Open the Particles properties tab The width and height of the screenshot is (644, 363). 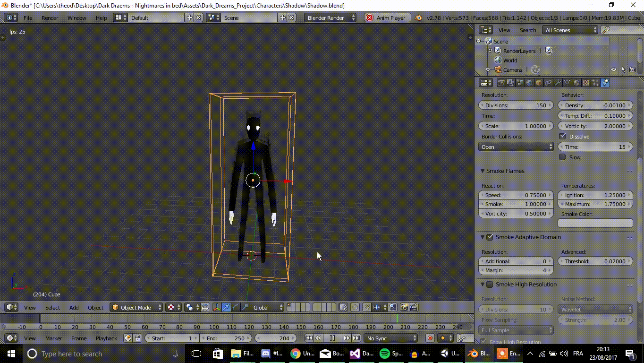pos(595,83)
